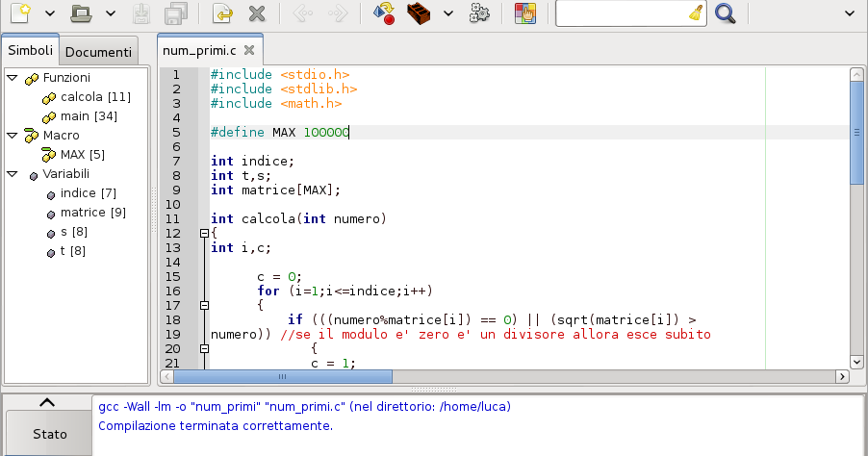The image size is (868, 456).
Task: Fold code block at line 20
Action: point(204,348)
